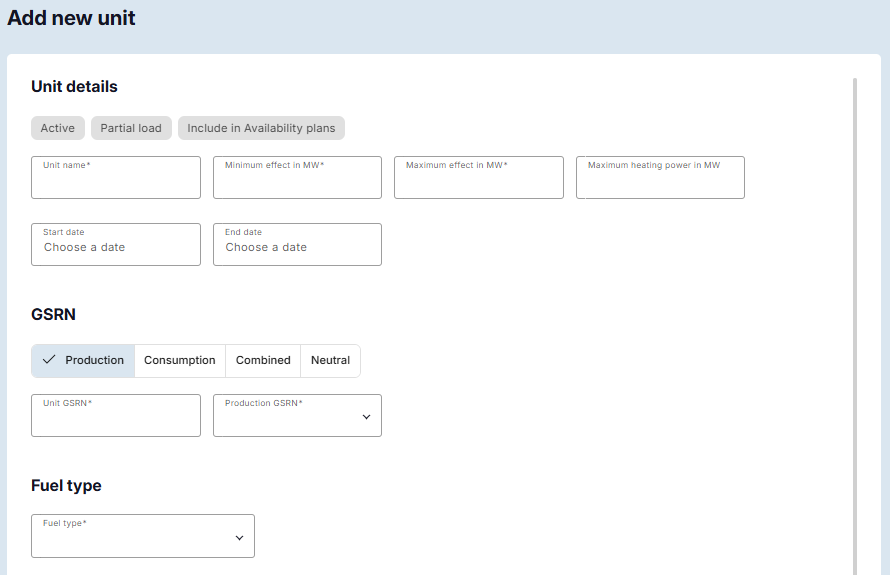Click the Unit name field
Screen dimensions: 890x575
[x=116, y=179]
